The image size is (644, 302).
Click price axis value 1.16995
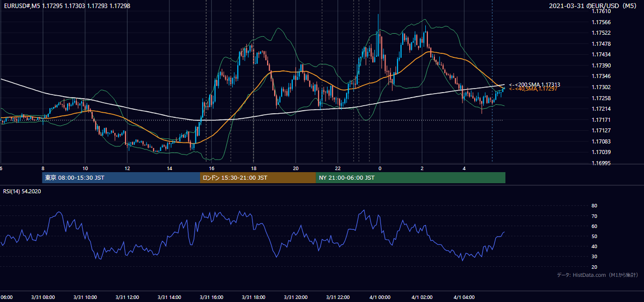(601, 163)
